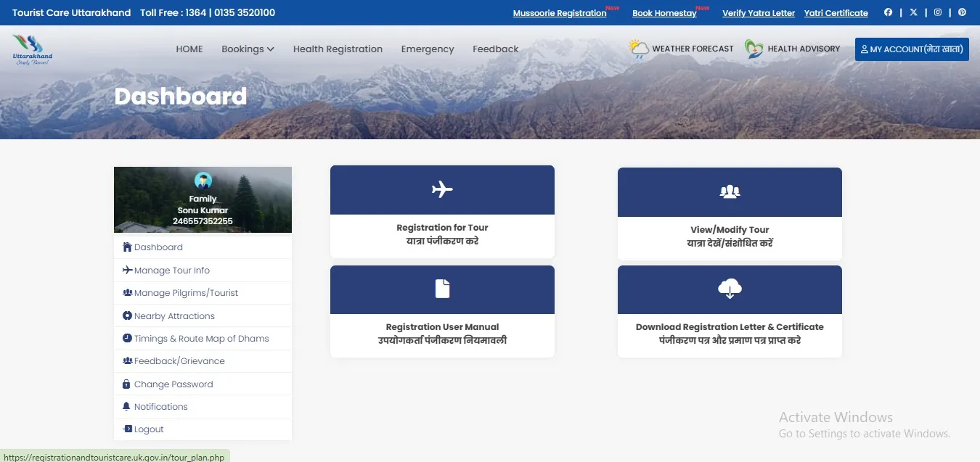Click the Notifications bell icon
This screenshot has width=980, height=462.
tap(126, 406)
